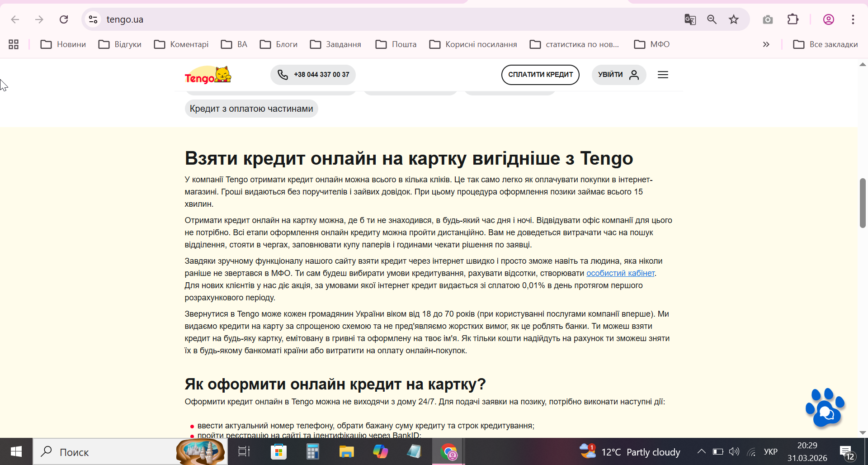Select the Кредит з оплатою частинами chip
Viewport: 868px width, 465px height.
tap(251, 109)
